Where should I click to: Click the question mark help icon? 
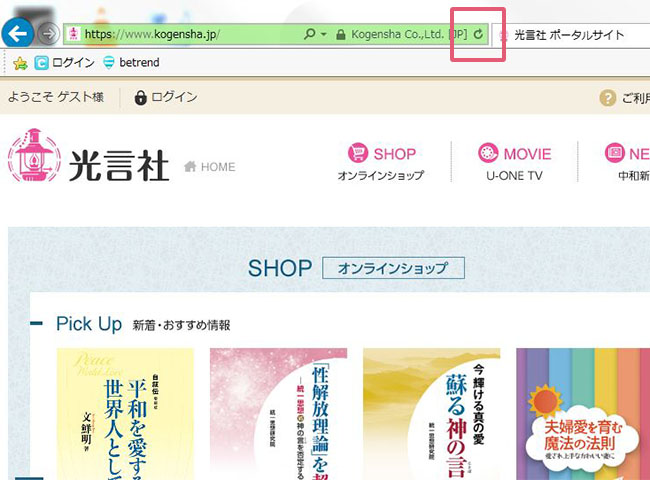[607, 98]
